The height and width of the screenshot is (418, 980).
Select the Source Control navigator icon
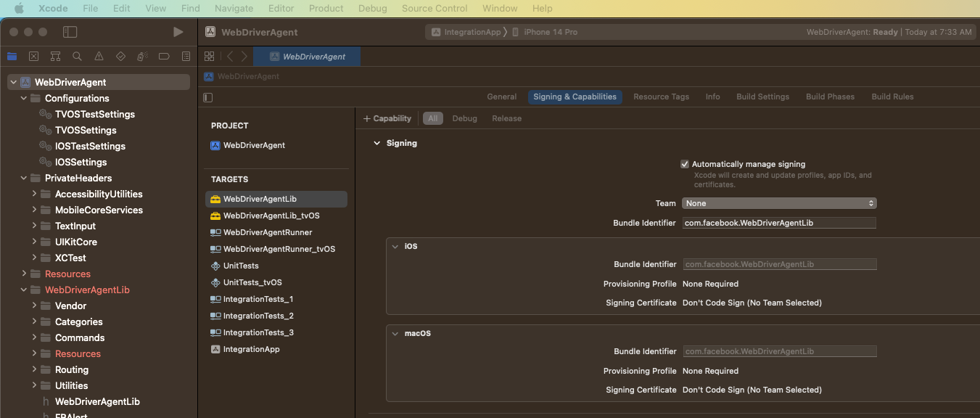(33, 57)
